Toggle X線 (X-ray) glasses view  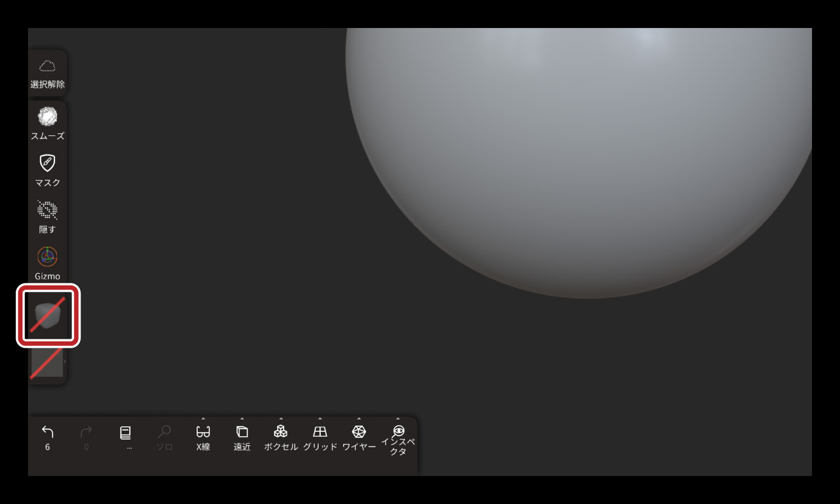tap(203, 432)
